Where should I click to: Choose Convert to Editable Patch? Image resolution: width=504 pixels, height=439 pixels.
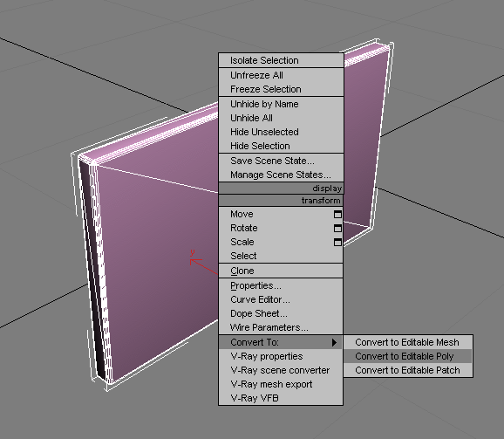click(x=408, y=370)
